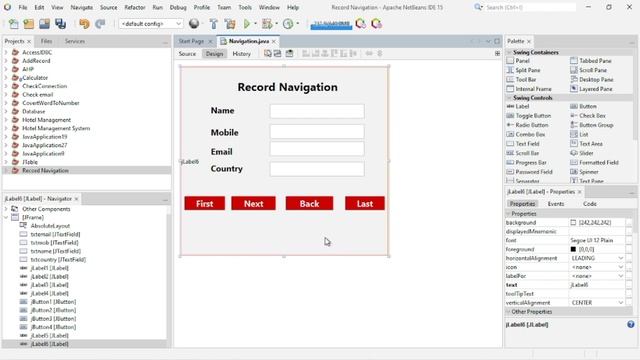Image resolution: width=640 pixels, height=360 pixels.
Task: Open the icon property dropdown
Action: click(x=620, y=267)
